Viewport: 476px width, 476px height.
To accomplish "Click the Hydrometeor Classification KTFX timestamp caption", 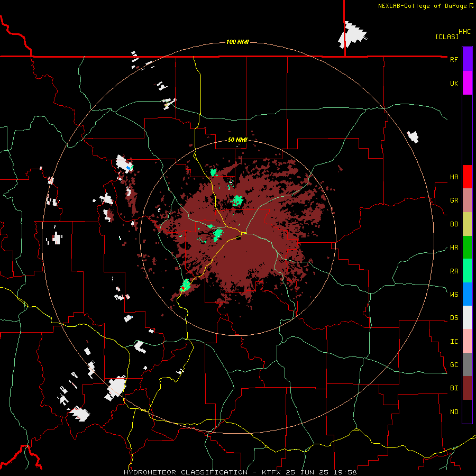I will (240, 472).
